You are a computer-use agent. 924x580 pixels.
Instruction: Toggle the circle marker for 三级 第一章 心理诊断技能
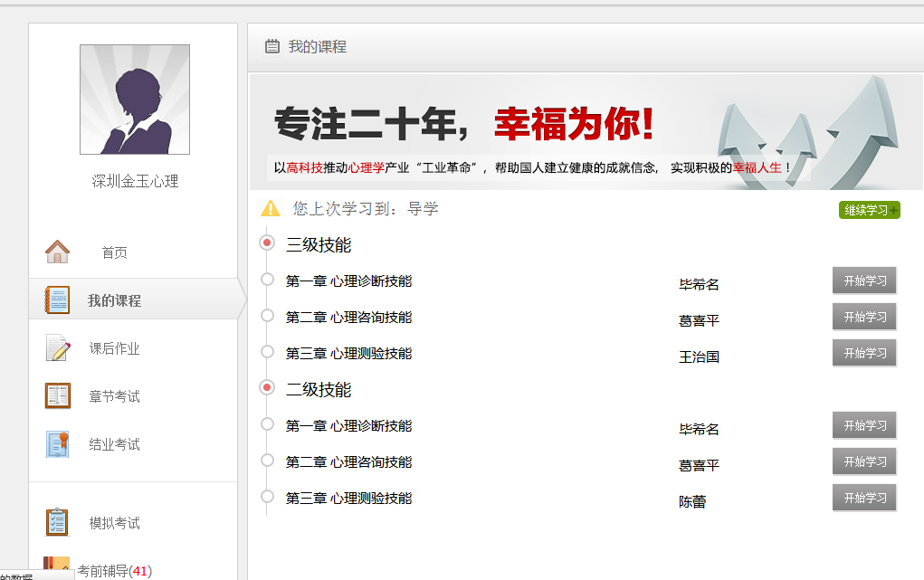pos(267,280)
